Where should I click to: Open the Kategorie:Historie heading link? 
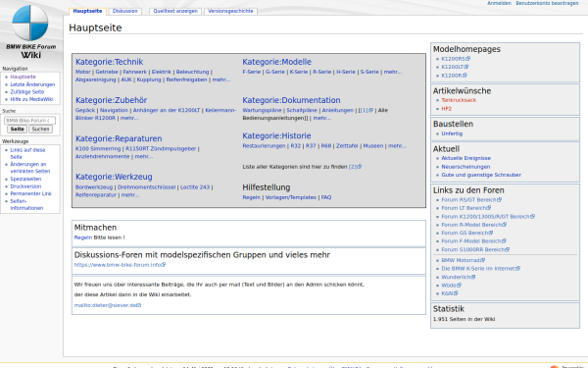(276, 136)
